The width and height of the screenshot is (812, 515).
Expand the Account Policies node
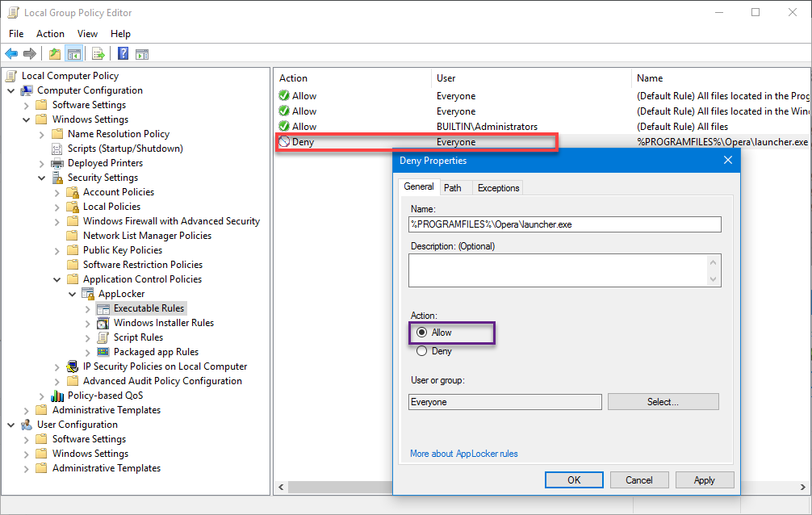(57, 192)
